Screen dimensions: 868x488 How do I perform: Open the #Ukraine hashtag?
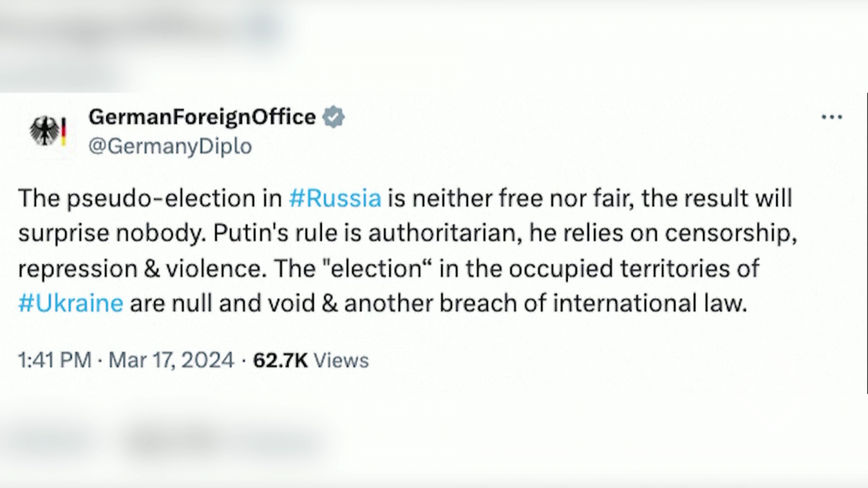point(70,303)
